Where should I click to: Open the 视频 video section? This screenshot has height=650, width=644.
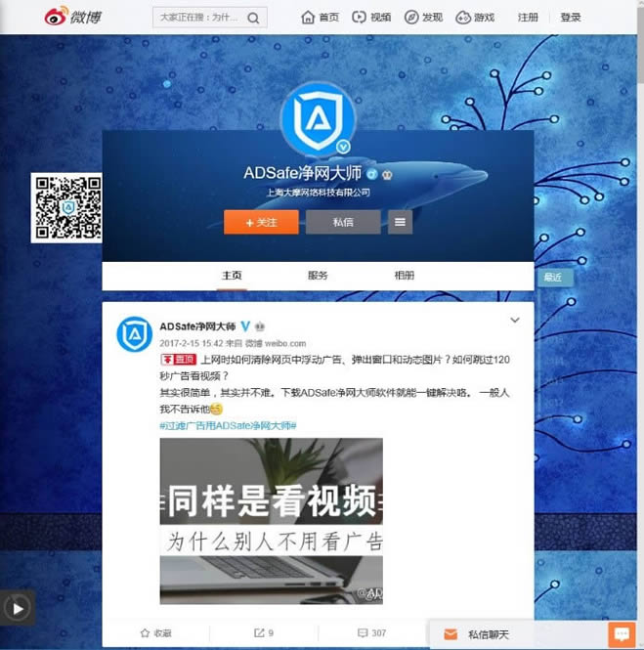[x=372, y=18]
